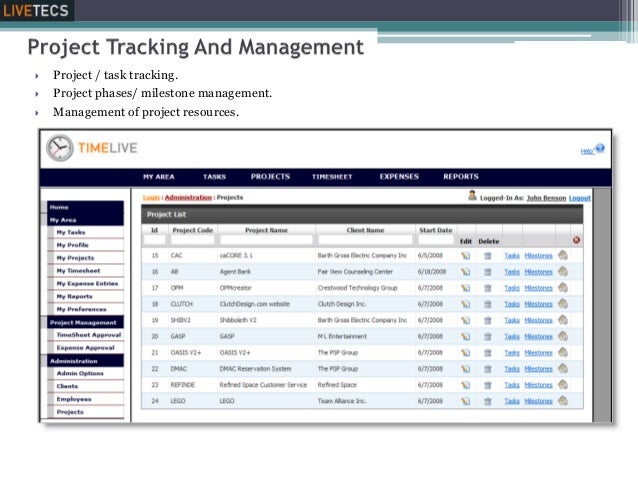Open the Projects menu in top navigation
Viewport: 638px width, 479px height.
[270, 177]
